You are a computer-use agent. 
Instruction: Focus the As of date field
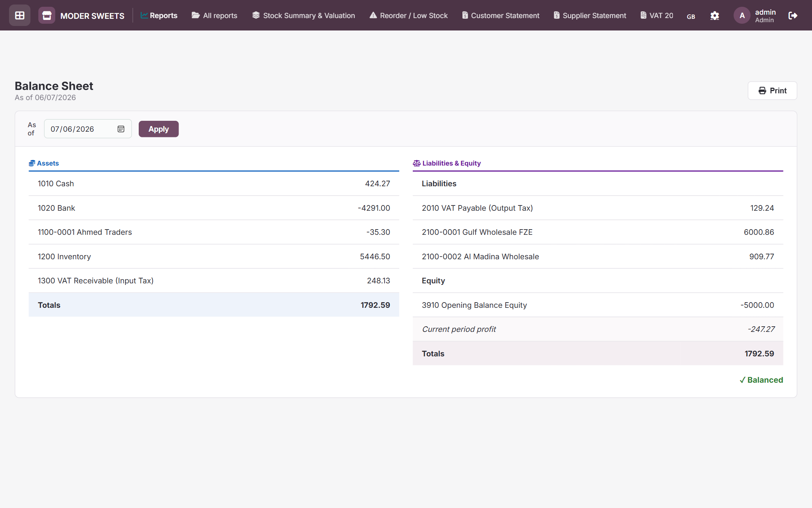88,129
